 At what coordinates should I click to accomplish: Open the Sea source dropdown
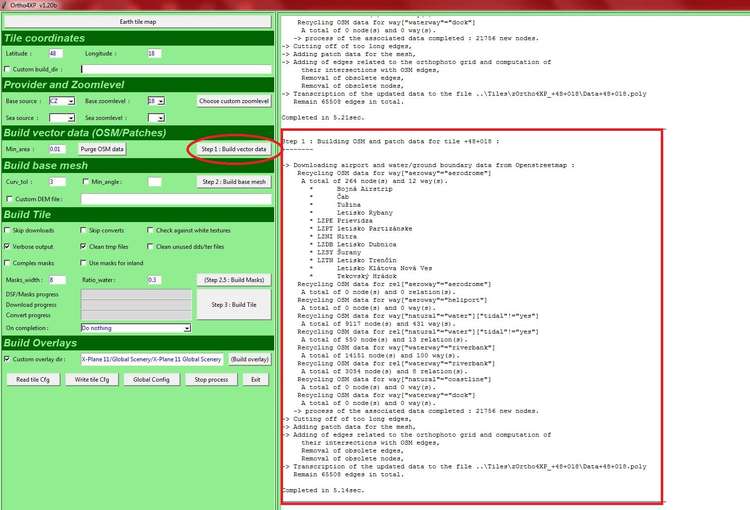71,118
